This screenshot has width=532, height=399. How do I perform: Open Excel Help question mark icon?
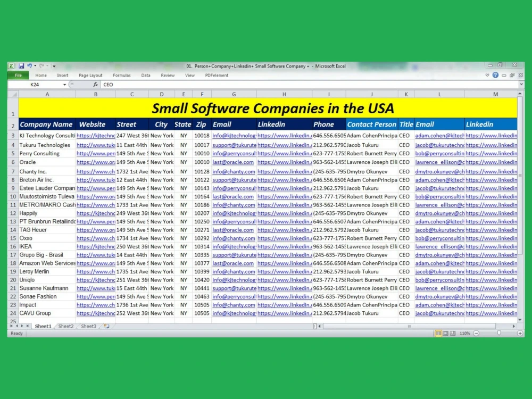click(495, 75)
